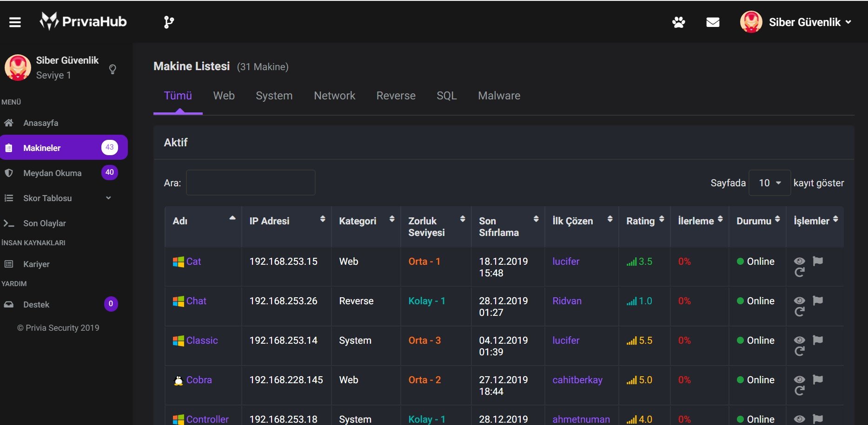Open the Siber Güvenlik user dropdown
This screenshot has width=868, height=425.
(x=810, y=22)
